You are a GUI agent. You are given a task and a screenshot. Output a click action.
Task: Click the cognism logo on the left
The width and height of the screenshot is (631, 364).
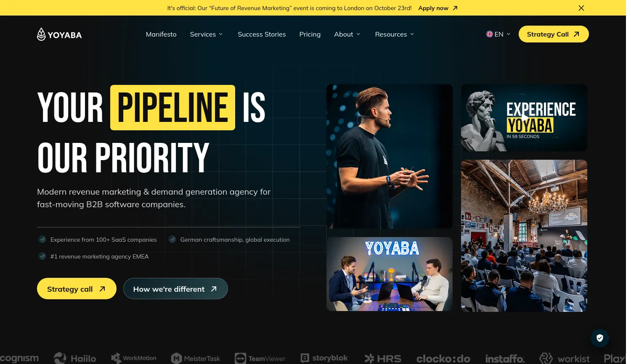[x=19, y=358]
